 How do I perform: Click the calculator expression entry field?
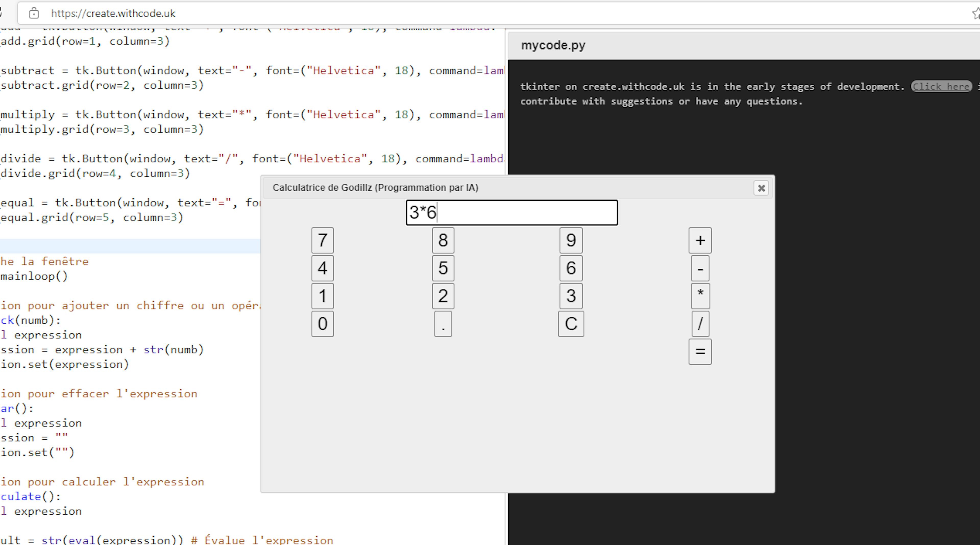click(x=512, y=212)
